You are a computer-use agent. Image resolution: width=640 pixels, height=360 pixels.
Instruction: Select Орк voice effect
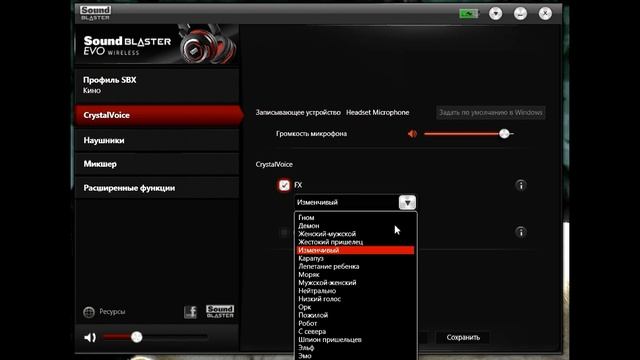pos(355,307)
